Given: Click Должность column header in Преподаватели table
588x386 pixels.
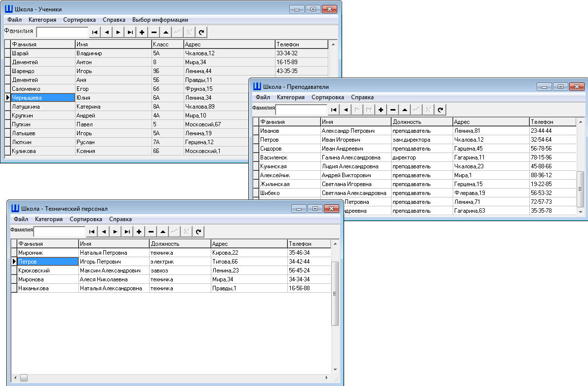Looking at the screenshot, I should (x=422, y=122).
